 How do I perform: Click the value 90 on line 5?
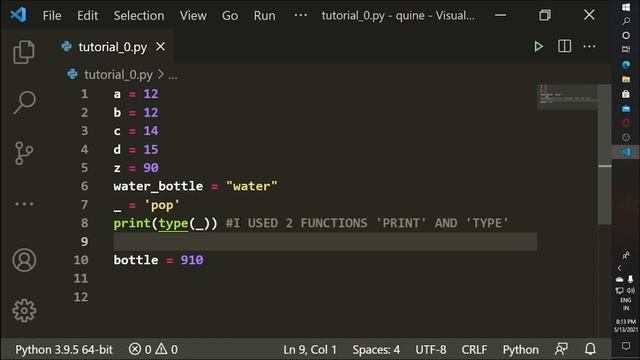coord(151,168)
